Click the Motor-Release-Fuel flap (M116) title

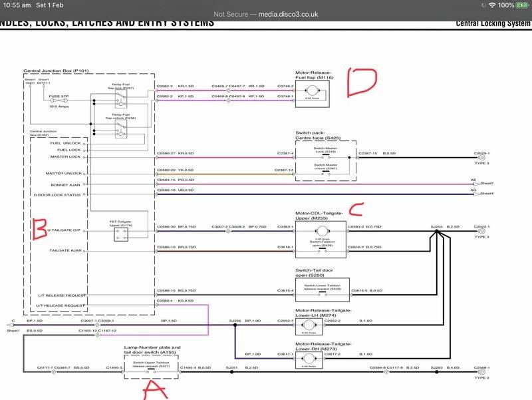[314, 75]
